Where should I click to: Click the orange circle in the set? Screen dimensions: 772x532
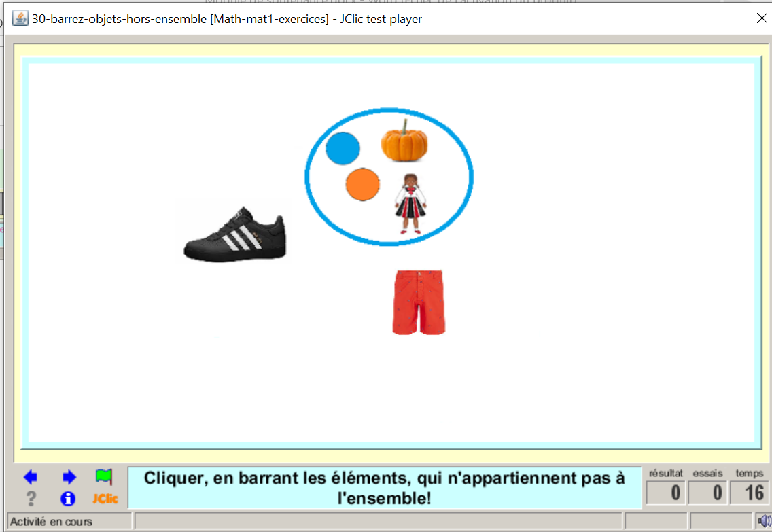click(362, 184)
